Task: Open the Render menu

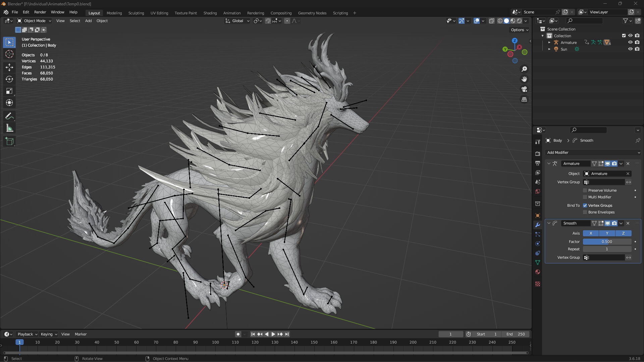Action: click(40, 12)
